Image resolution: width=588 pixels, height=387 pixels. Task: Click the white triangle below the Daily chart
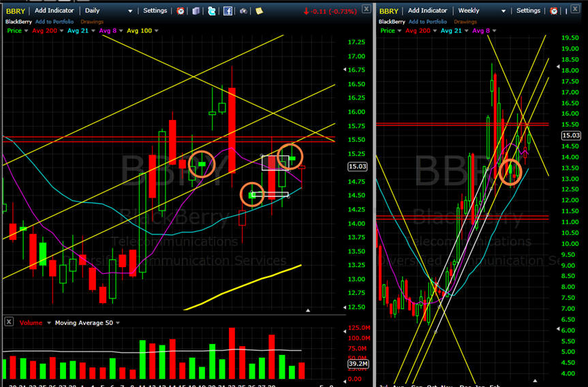click(308, 311)
